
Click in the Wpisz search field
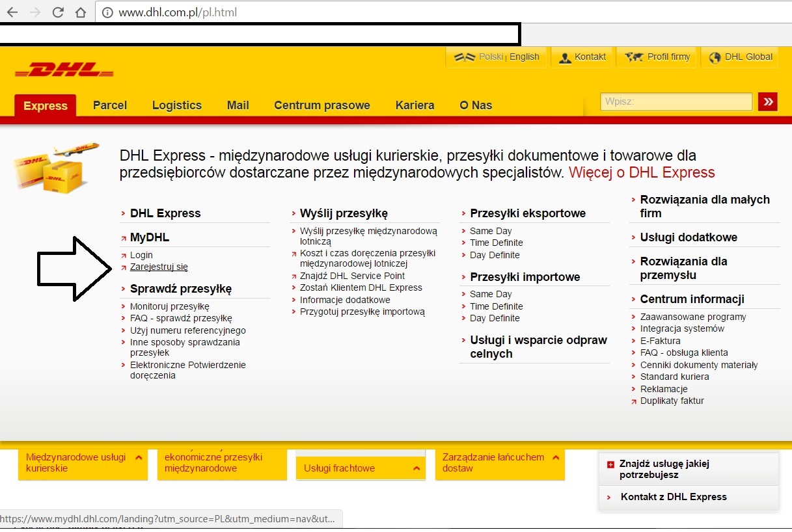click(676, 101)
